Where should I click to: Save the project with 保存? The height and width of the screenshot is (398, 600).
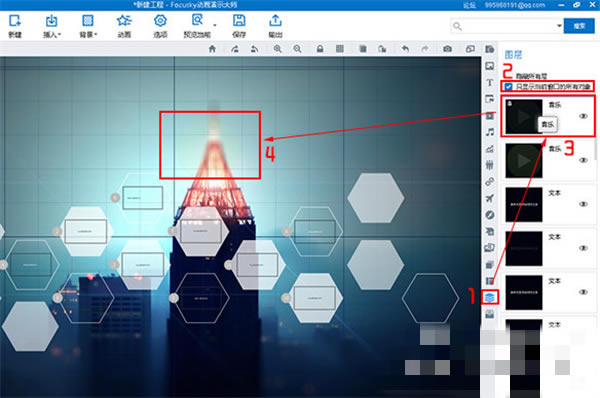click(x=239, y=26)
